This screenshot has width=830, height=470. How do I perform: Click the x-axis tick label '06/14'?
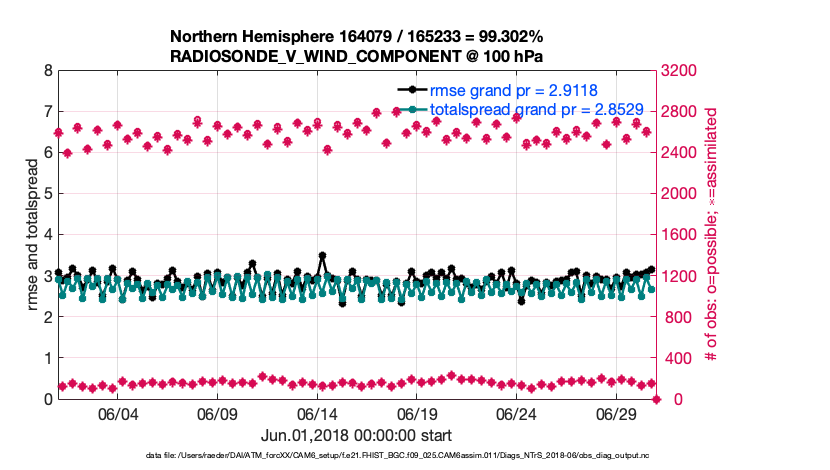(x=317, y=414)
